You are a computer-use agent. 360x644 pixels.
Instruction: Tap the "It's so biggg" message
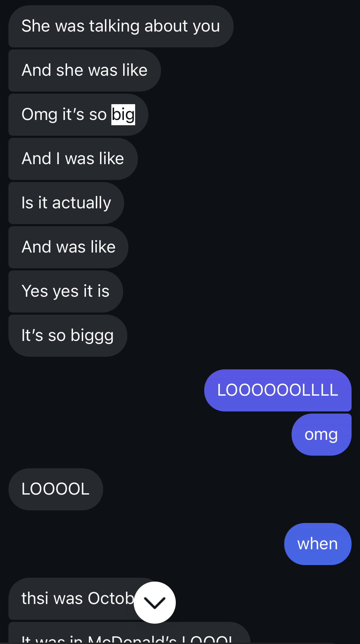(68, 336)
